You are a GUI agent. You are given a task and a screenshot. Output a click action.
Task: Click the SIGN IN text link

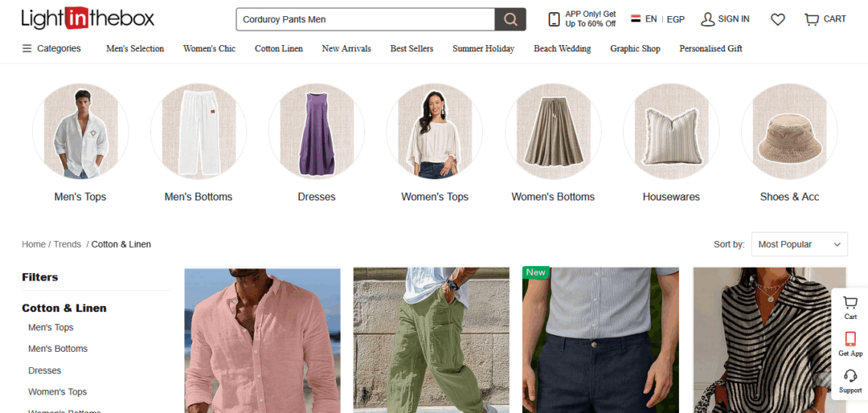click(x=734, y=18)
